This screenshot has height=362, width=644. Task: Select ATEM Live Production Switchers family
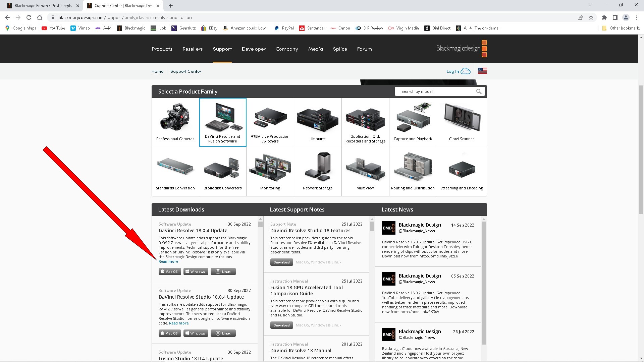(x=270, y=122)
